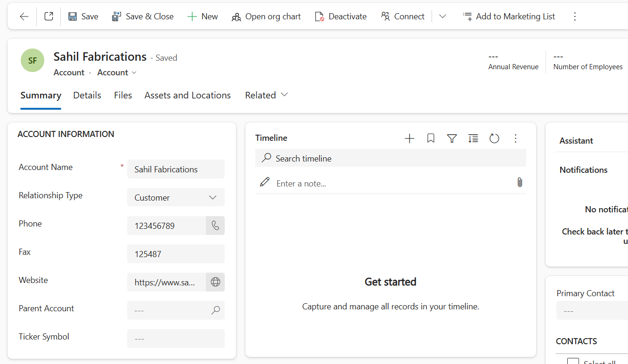Click the phone call icon
Image resolution: width=628 pixels, height=364 pixels.
[215, 226]
